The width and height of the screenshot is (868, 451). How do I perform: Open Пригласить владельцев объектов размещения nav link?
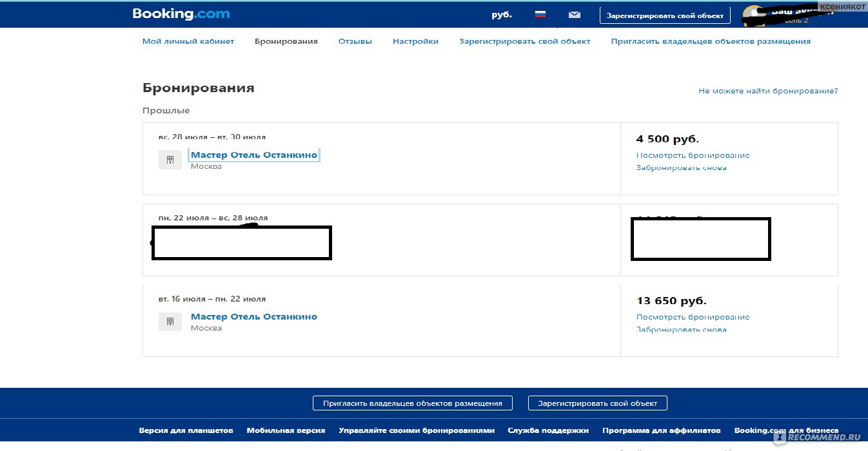pyautogui.click(x=711, y=41)
